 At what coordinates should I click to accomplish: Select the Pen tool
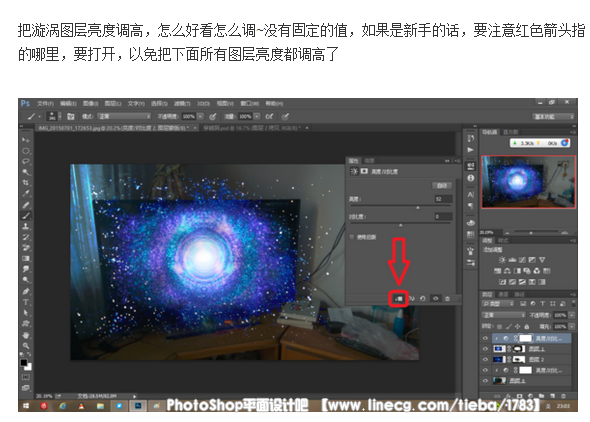(x=26, y=291)
